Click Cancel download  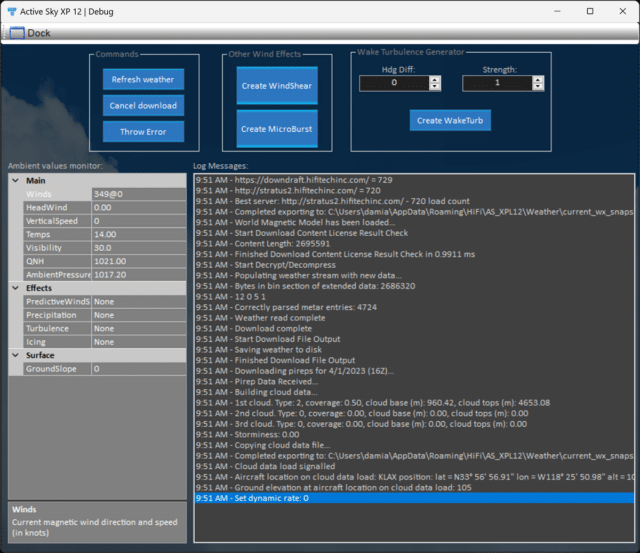tap(143, 106)
